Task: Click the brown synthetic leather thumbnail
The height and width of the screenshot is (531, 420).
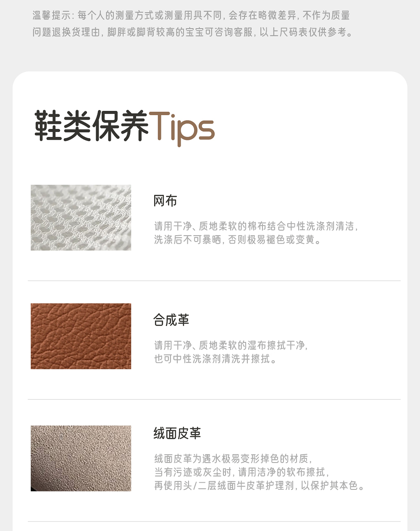Action: click(x=81, y=336)
